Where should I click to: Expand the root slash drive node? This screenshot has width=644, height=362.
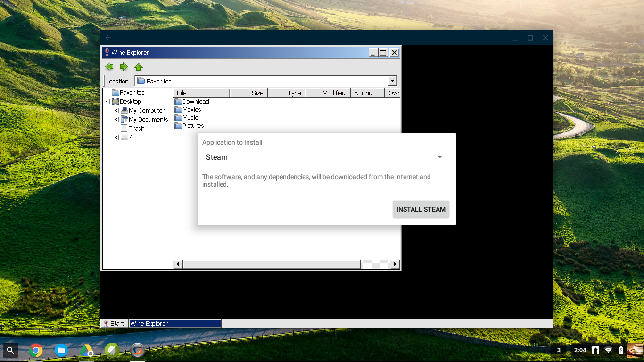[x=116, y=137]
